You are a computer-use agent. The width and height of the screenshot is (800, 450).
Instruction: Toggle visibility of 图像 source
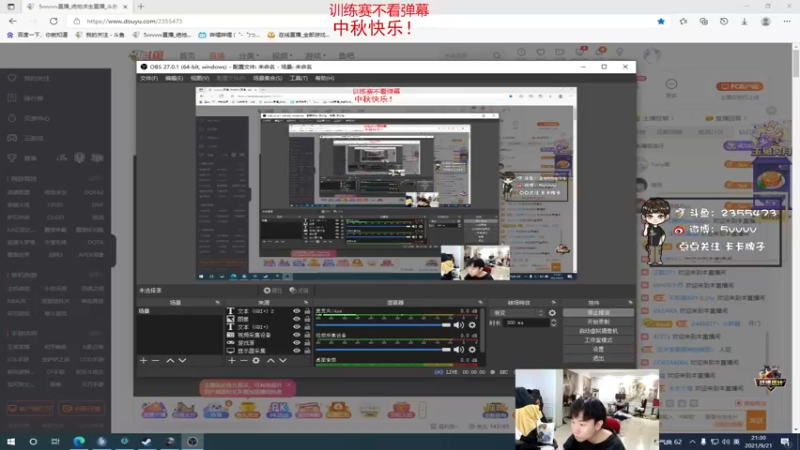tap(296, 319)
